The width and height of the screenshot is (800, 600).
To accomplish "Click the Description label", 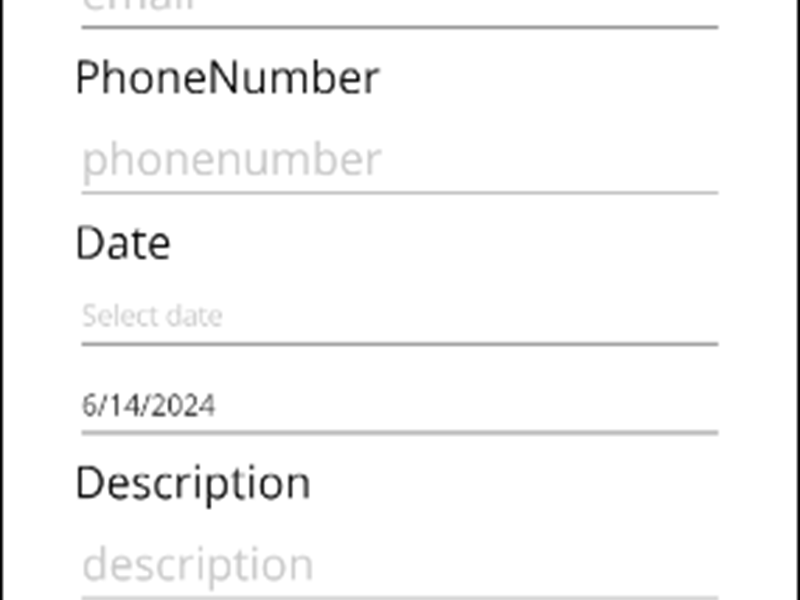I will click(193, 483).
